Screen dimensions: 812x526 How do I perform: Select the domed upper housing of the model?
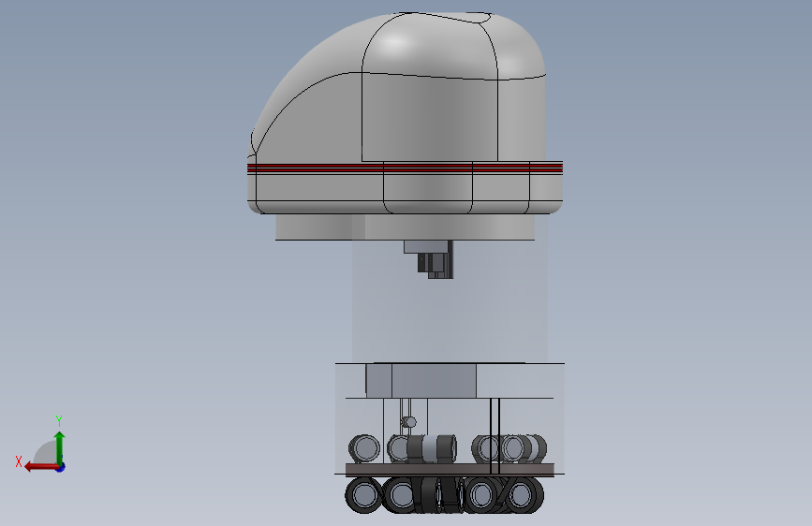(x=399, y=88)
